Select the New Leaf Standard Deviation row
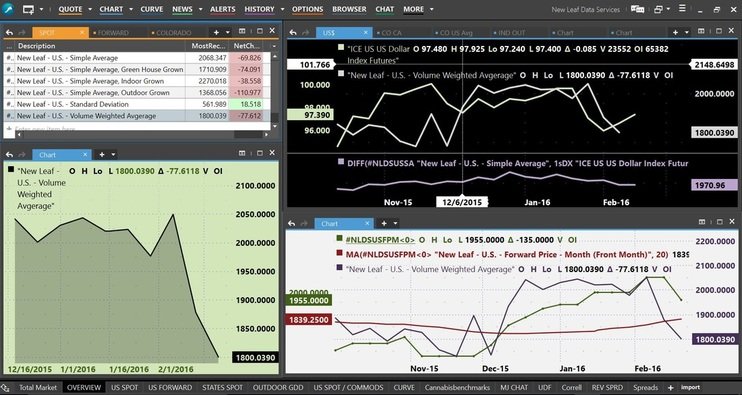The width and height of the screenshot is (742, 395). coord(137,104)
